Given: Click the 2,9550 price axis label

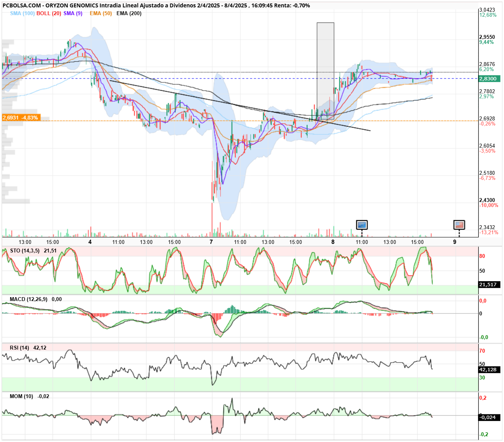Looking at the screenshot, I should [x=487, y=37].
